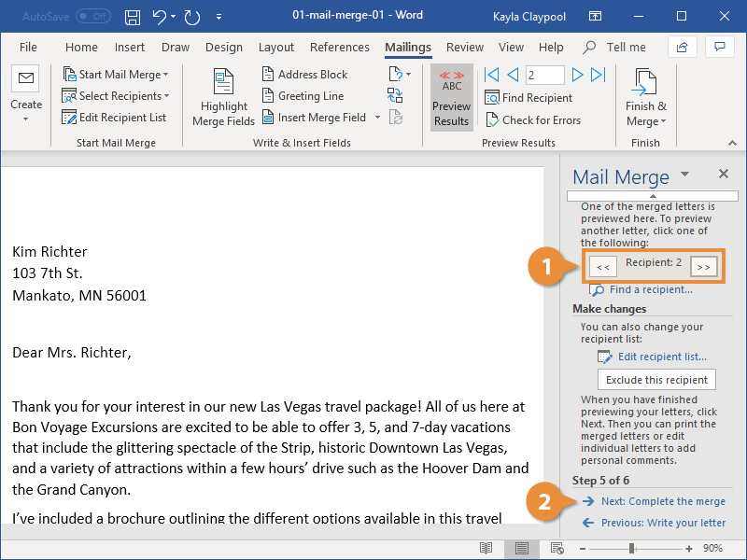The image size is (747, 560).
Task: Open Edit Recipient List
Action: pyautogui.click(x=114, y=118)
